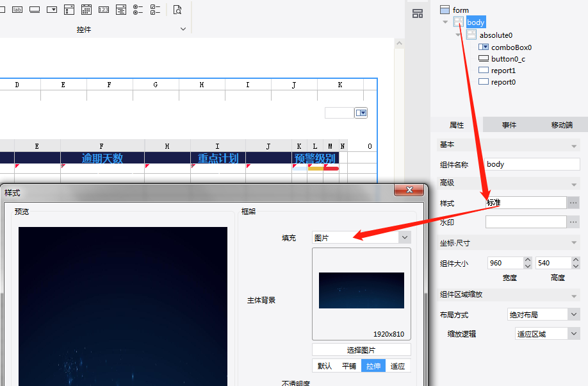Image resolution: width=588 pixels, height=386 pixels.
Task: Open the 水印 ellipsis button
Action: click(x=573, y=222)
